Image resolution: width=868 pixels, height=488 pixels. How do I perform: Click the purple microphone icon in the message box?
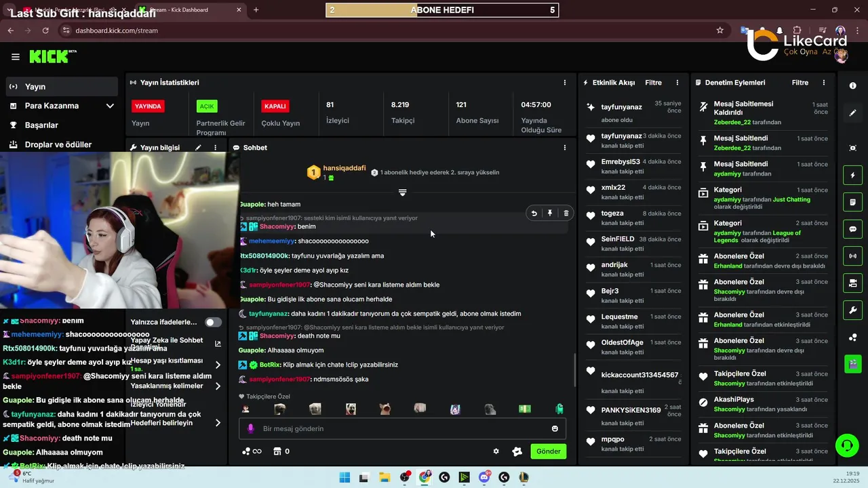(250, 428)
